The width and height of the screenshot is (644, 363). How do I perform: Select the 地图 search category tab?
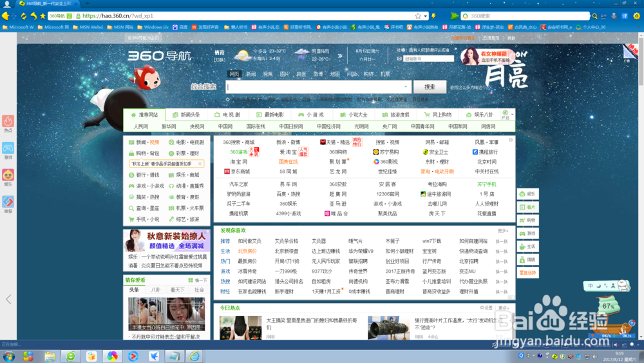tap(335, 74)
